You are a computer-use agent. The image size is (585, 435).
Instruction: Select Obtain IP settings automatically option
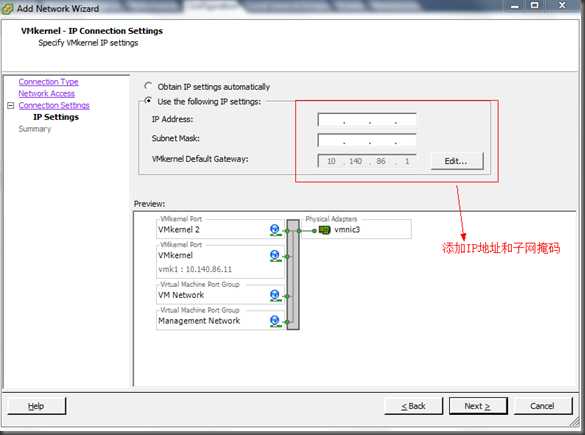tap(148, 87)
